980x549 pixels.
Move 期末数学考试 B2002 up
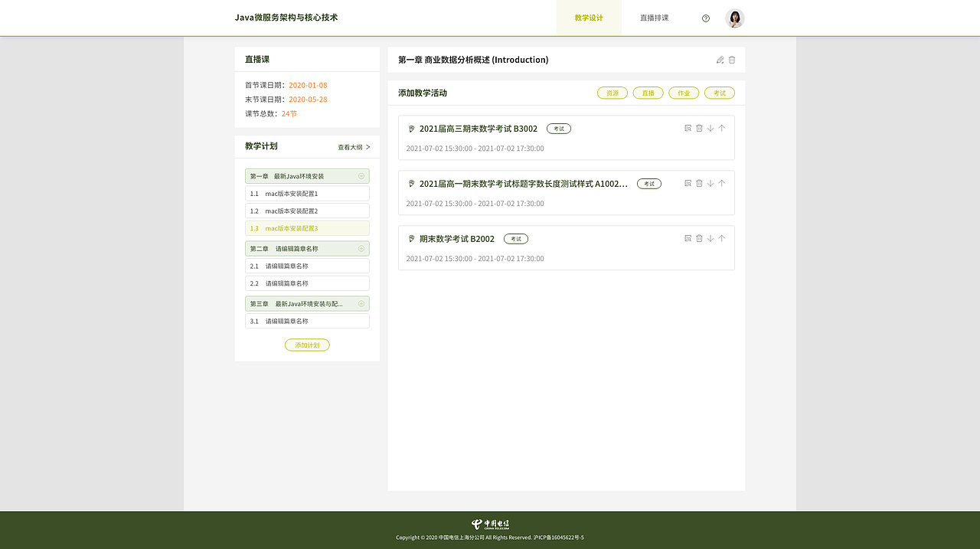click(x=721, y=239)
